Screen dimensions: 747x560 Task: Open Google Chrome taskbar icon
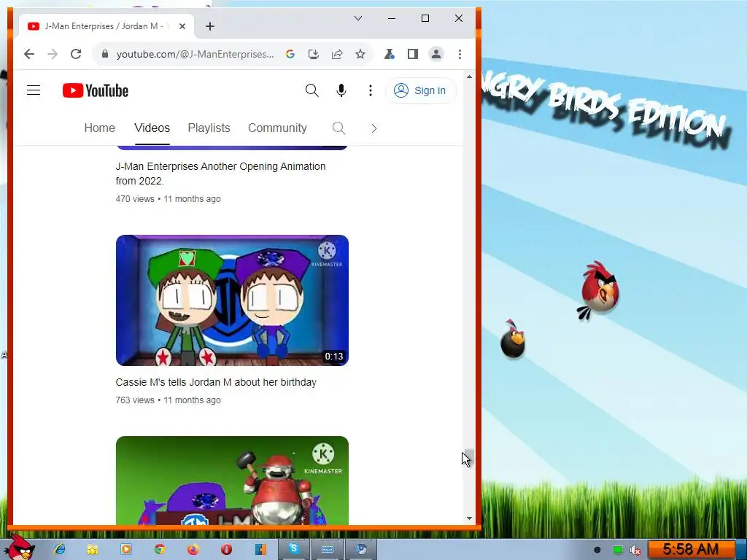point(160,550)
